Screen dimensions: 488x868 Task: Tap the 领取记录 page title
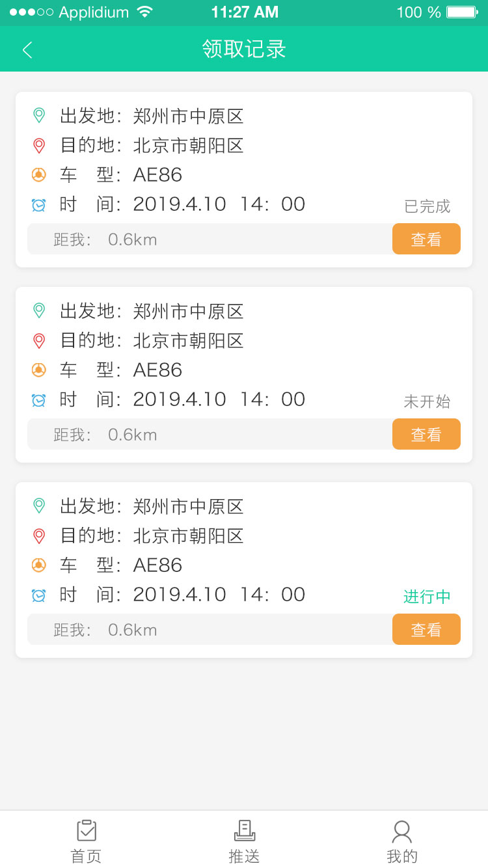tap(244, 49)
